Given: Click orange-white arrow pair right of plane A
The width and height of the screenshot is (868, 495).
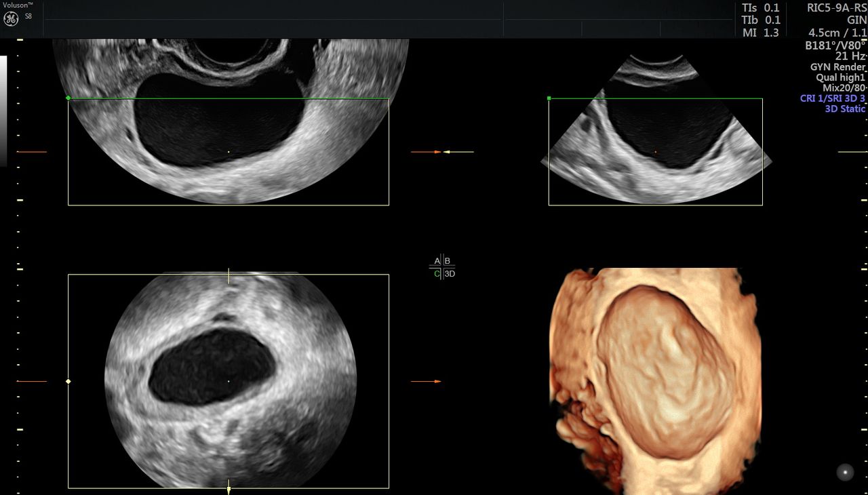Looking at the screenshot, I should [442, 152].
